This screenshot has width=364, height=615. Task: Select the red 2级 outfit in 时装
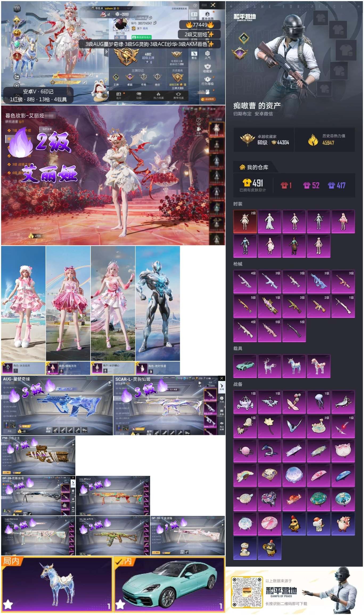[x=245, y=222]
